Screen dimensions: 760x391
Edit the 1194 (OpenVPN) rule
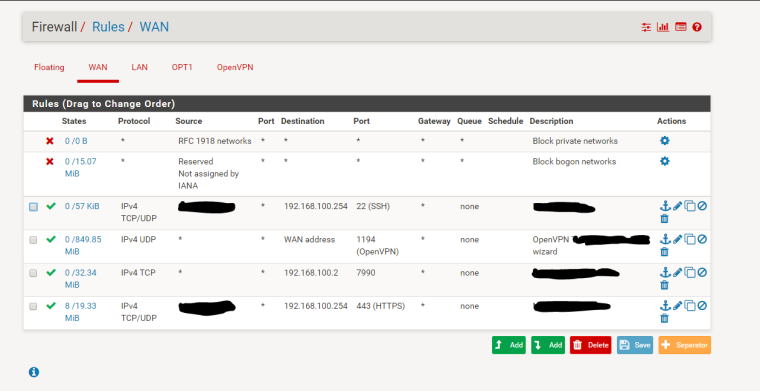[677, 239]
